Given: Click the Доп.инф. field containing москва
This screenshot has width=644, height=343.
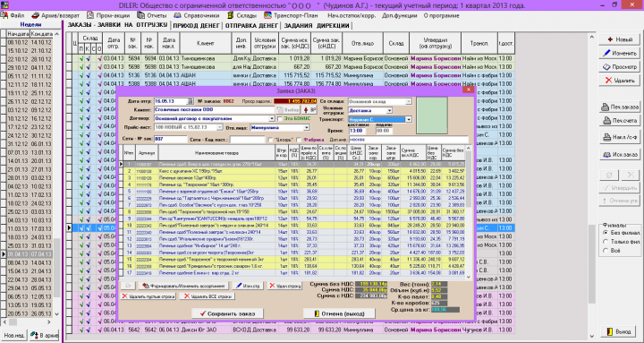Looking at the screenshot, I should pos(408,140).
